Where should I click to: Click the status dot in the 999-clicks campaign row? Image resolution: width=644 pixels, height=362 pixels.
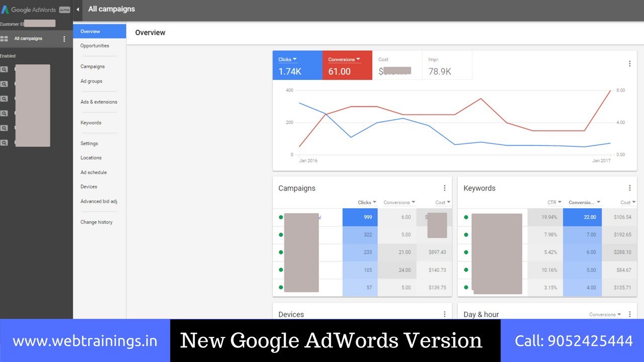point(281,217)
